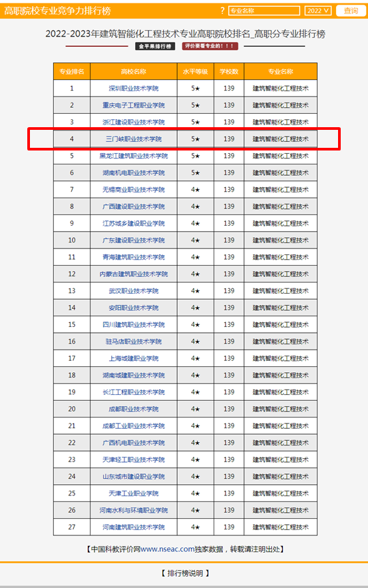The image size is (368, 588).
Task: Open 天津工业职业学院 link
Action: point(133,493)
